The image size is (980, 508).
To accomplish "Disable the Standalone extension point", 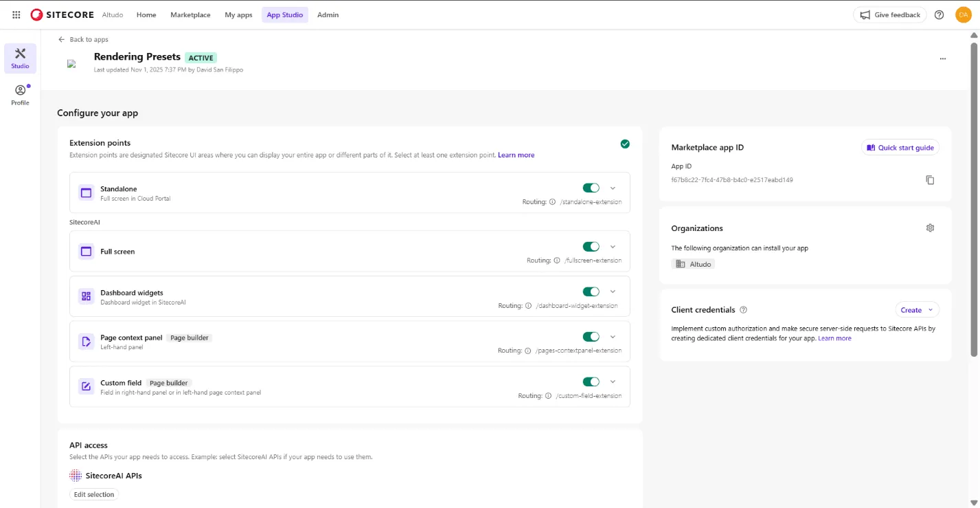I will (591, 186).
